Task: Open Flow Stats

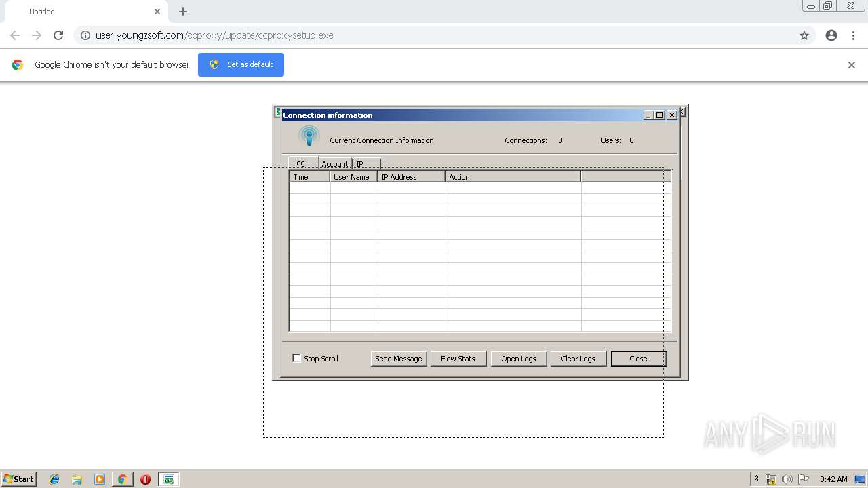Action: pyautogui.click(x=458, y=359)
